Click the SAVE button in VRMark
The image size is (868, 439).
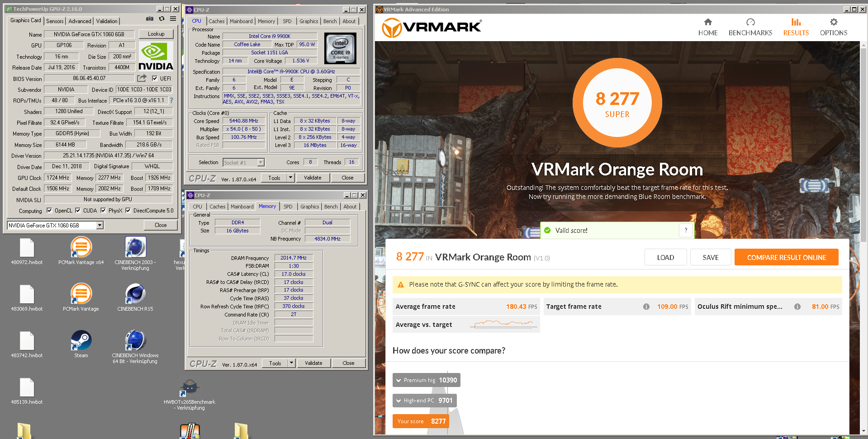pyautogui.click(x=710, y=257)
